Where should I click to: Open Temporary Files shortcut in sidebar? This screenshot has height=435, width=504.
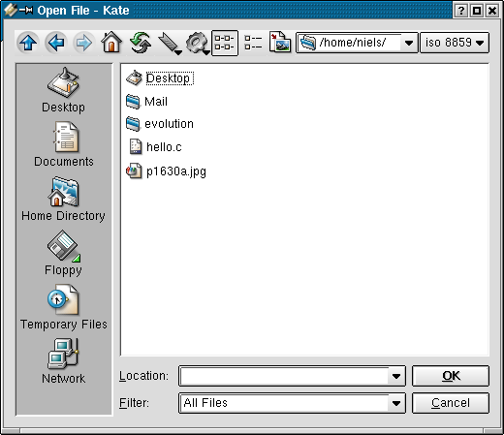[63, 307]
